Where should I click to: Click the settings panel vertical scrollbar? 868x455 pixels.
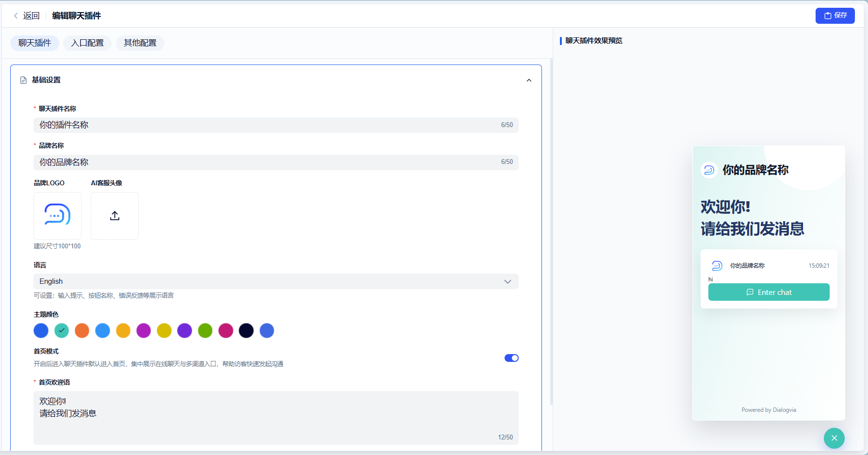(551, 232)
